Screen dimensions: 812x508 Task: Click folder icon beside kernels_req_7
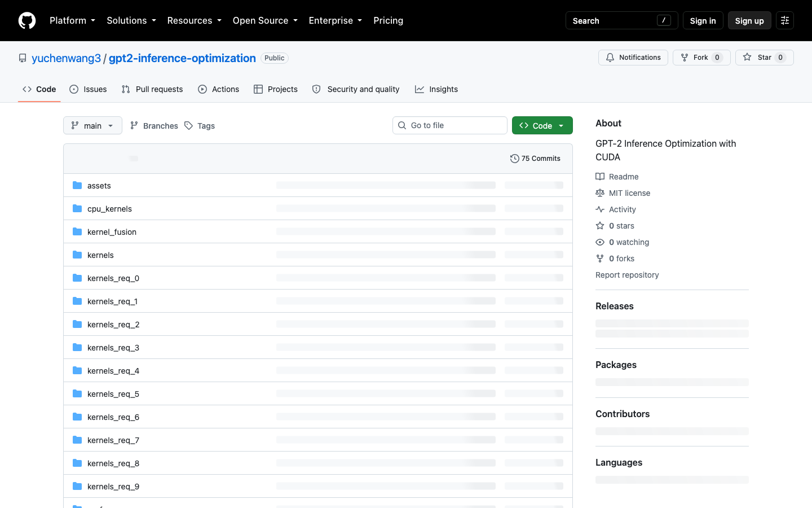(x=77, y=440)
